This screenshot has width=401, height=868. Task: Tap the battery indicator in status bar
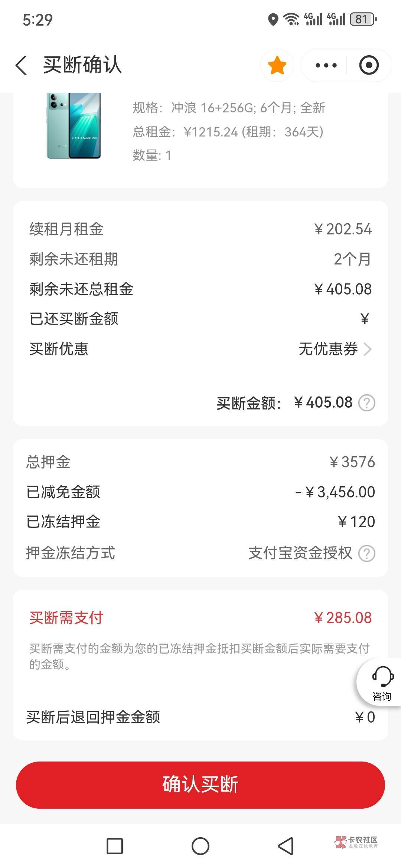pos(362,19)
